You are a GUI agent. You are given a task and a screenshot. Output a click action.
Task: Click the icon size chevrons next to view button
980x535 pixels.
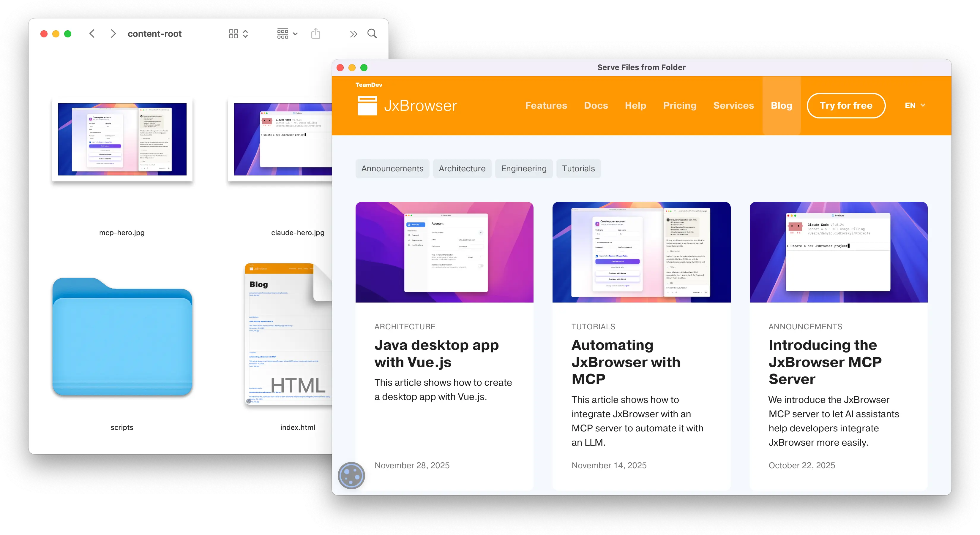(x=246, y=34)
